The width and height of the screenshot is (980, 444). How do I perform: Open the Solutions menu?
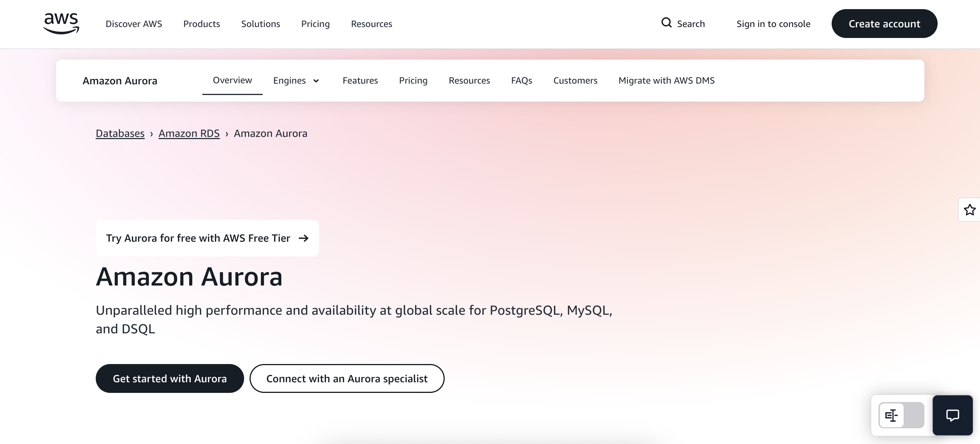260,24
